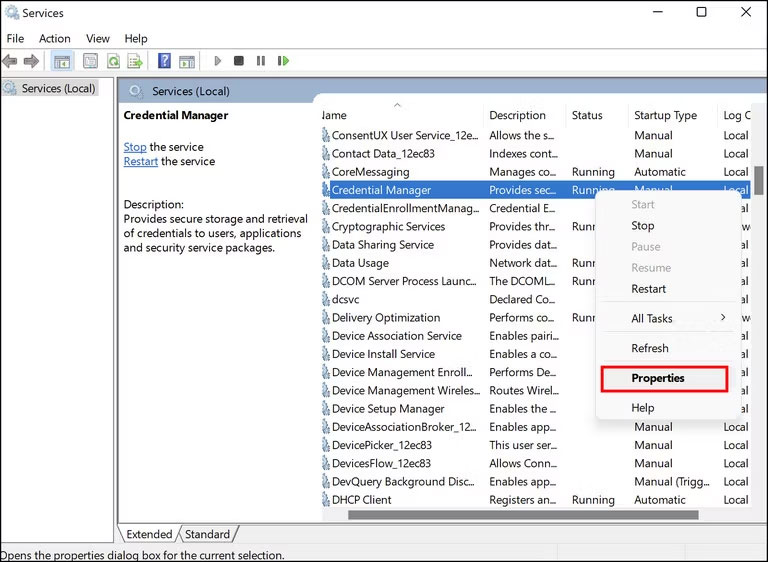Select Restart from the context menu
This screenshot has height=562, width=768.
(x=648, y=289)
